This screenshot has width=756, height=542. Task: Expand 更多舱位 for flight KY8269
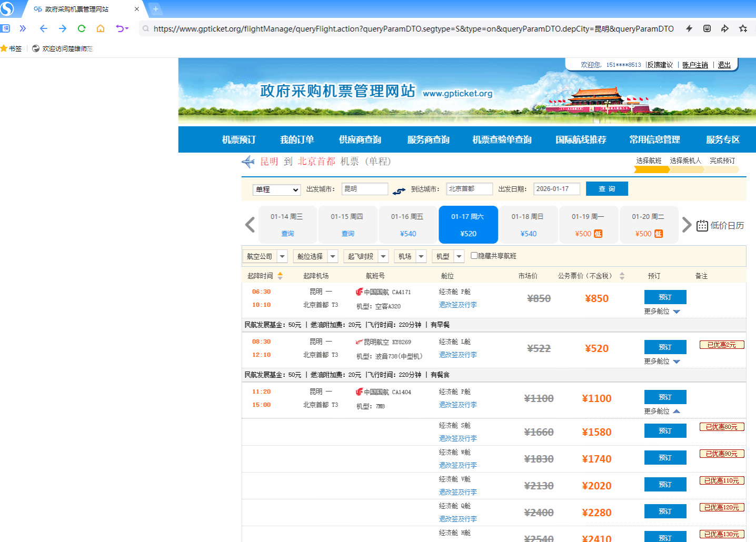[662, 362]
